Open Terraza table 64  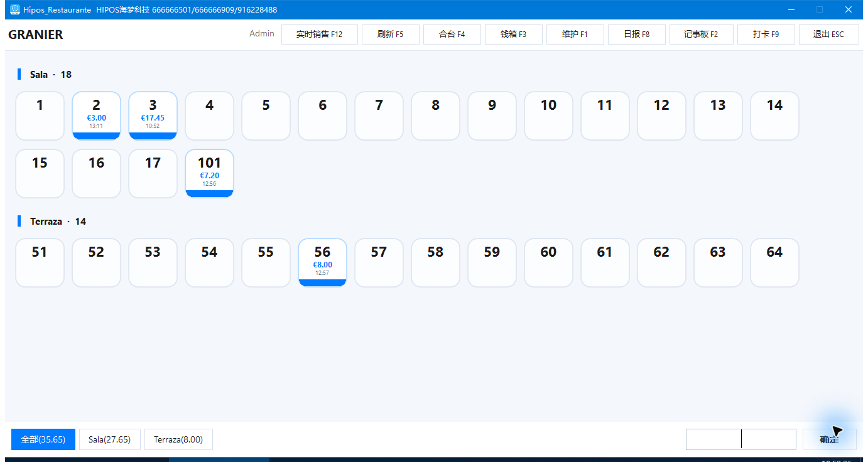point(775,262)
